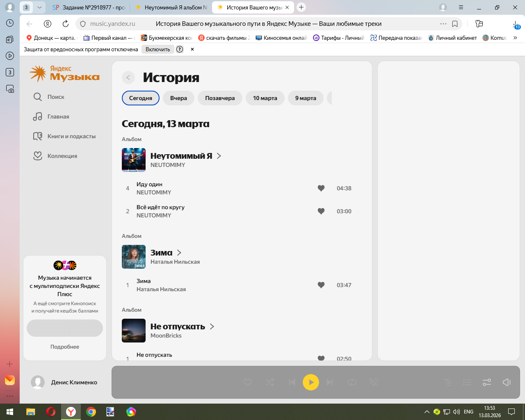Screen dimensions: 525x420
Task: Select the 9 марта date filter
Action: pyautogui.click(x=306, y=98)
